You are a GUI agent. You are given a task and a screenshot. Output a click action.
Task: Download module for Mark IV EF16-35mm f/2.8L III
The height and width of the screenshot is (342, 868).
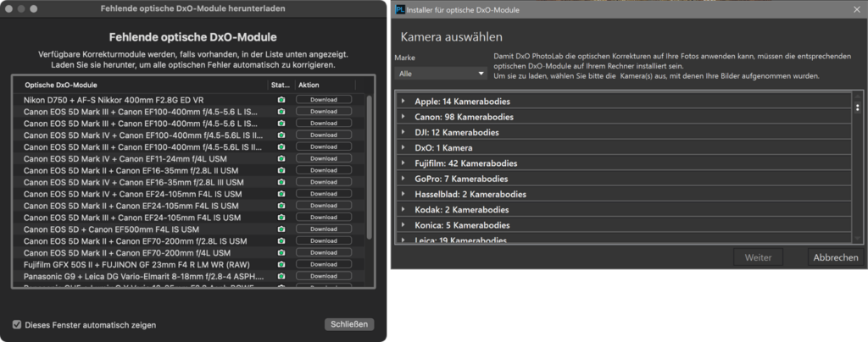[x=324, y=182]
